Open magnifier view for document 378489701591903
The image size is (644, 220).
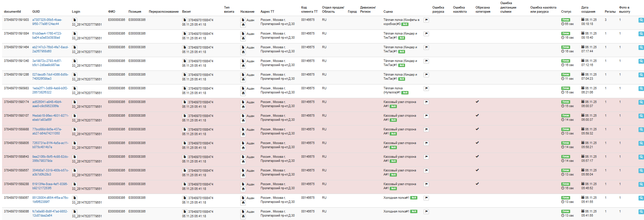[x=641, y=20]
